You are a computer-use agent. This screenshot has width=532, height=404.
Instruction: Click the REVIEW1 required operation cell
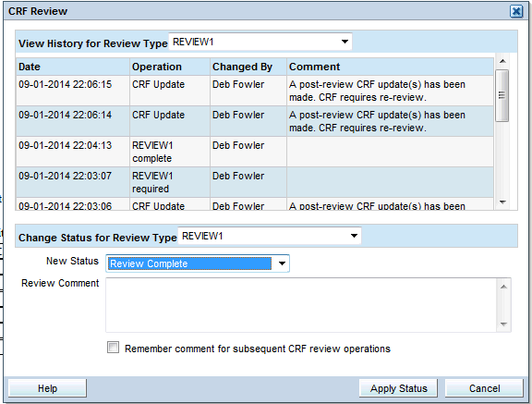tap(170, 182)
